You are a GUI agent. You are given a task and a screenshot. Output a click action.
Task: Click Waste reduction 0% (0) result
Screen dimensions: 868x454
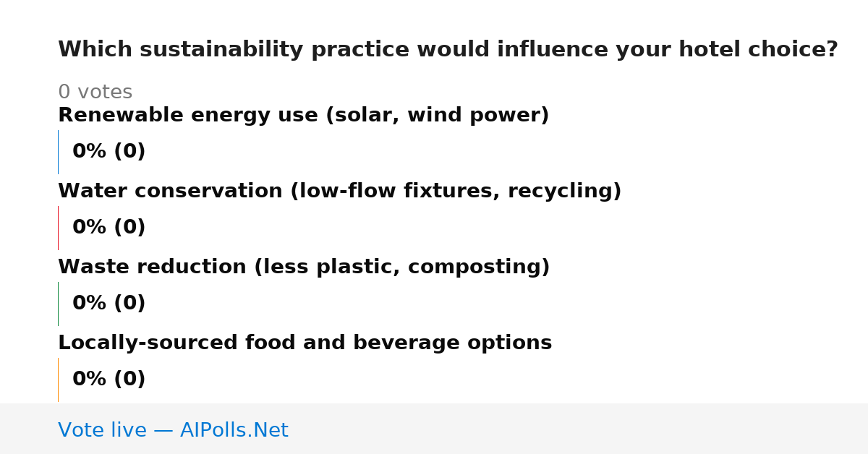pyautogui.click(x=109, y=304)
